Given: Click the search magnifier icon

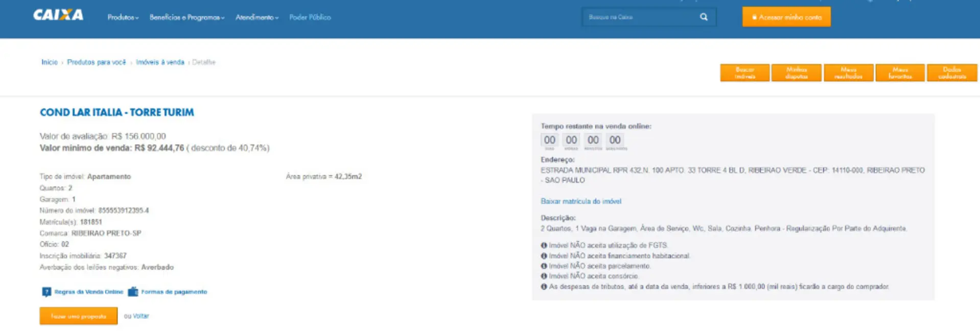Looking at the screenshot, I should [x=704, y=17].
